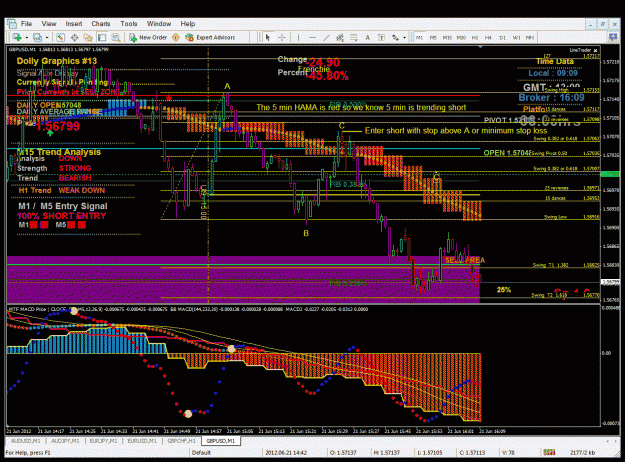Close the LineTrader label with its x
Image resolution: width=625 pixels, height=462 pixels.
point(596,50)
